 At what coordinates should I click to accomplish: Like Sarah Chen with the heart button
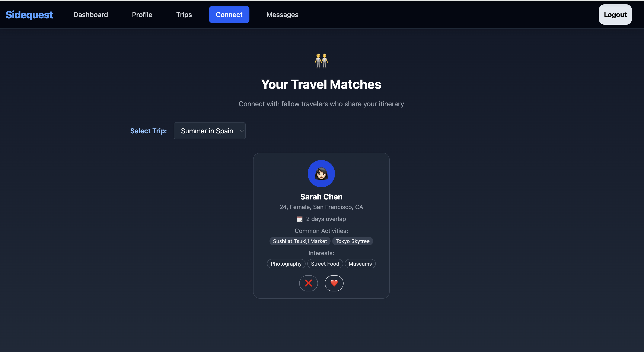coord(334,283)
